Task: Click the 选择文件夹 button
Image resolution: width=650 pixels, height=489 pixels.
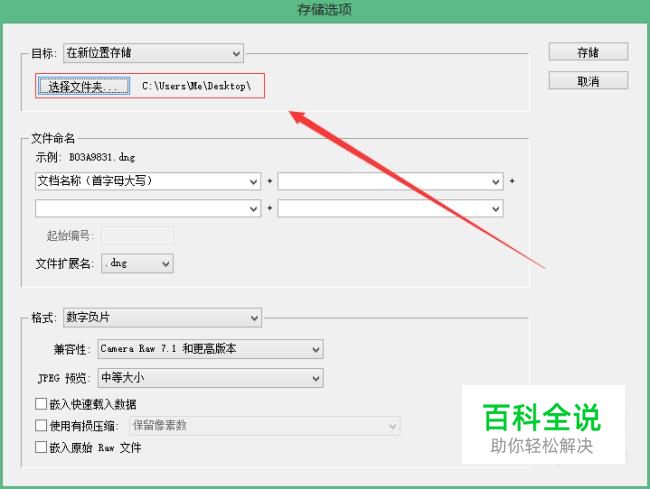Action: [x=84, y=86]
